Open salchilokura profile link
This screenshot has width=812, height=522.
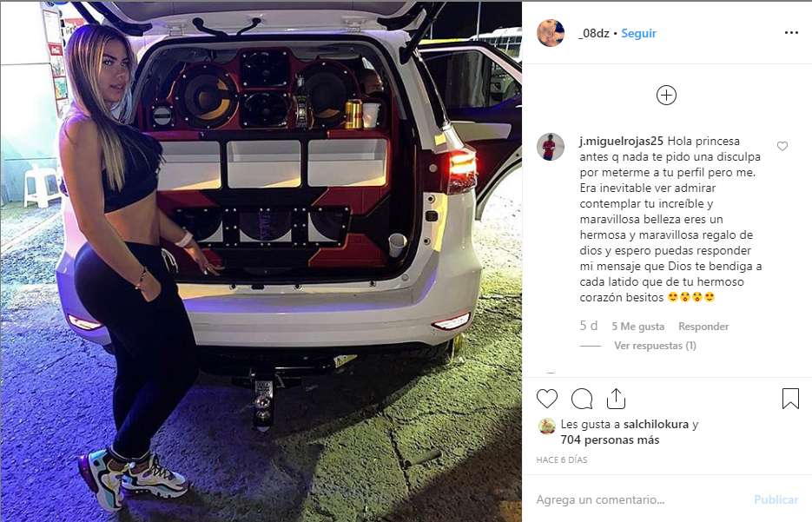click(657, 424)
